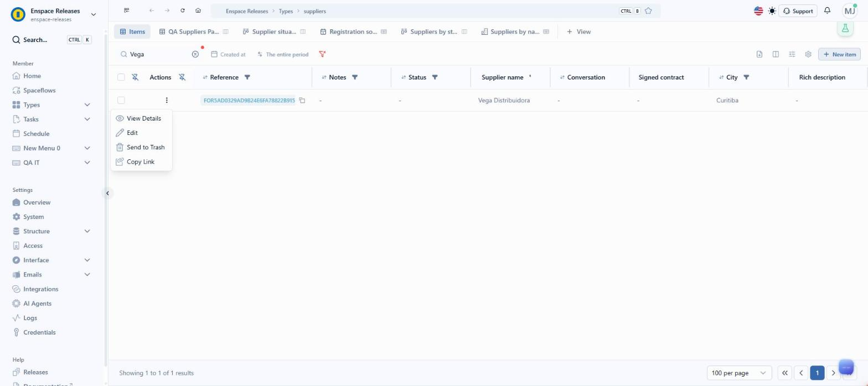Open the lab flask icon
This screenshot has height=386, width=868.
click(x=845, y=29)
